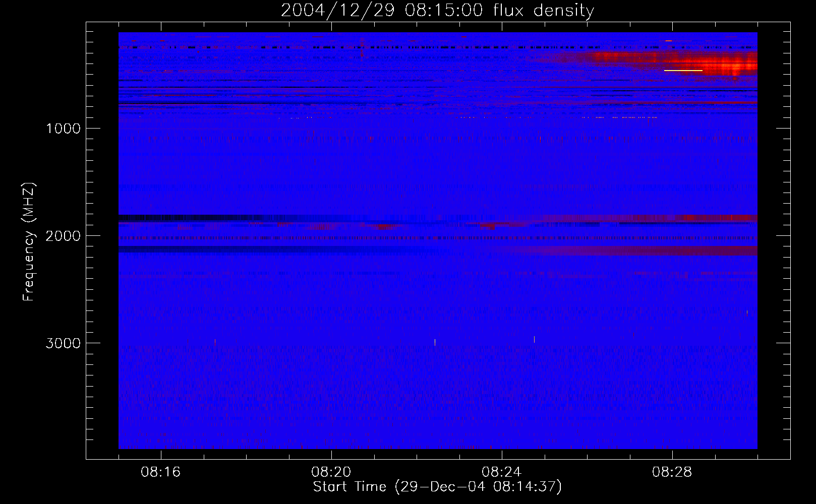This screenshot has width=816, height=504.
Task: Click the short white horizontal line in the red burst
Action: point(683,71)
